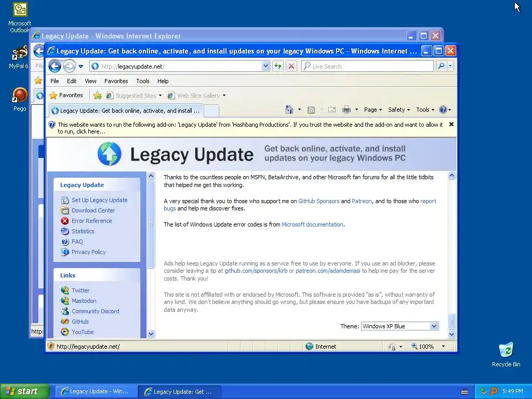Click the Community Discord people icon
This screenshot has width=532, height=399.
(x=65, y=311)
